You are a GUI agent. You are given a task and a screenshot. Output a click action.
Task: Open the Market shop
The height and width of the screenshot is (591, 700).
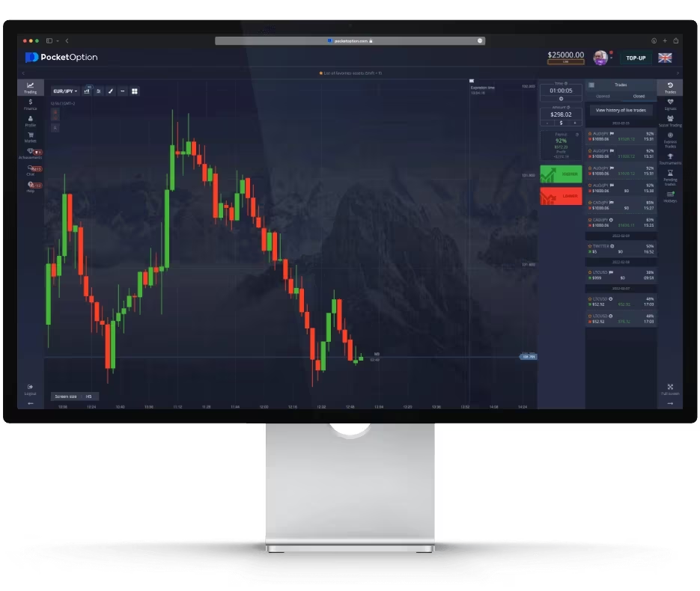coord(31,137)
